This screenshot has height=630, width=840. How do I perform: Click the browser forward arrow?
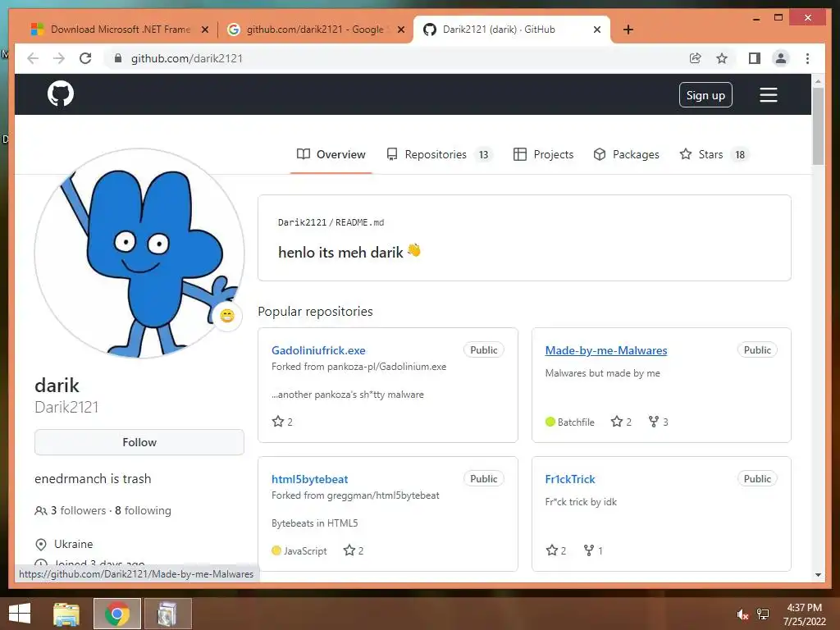pyautogui.click(x=59, y=58)
